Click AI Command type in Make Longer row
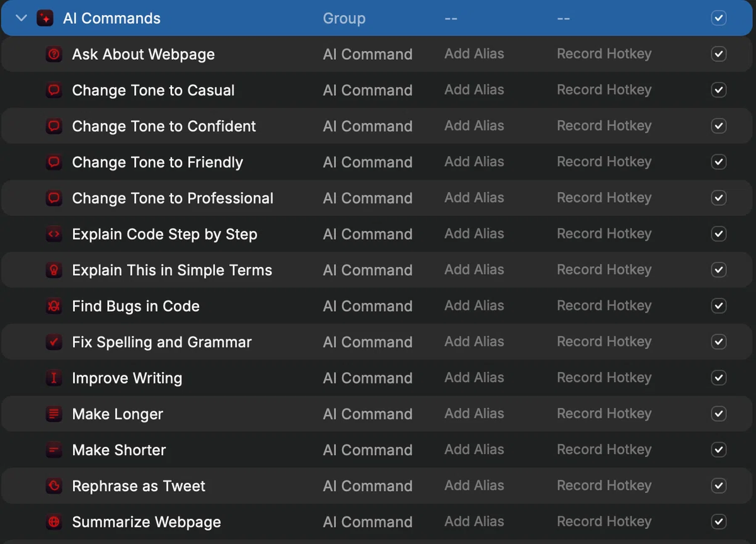Image resolution: width=756 pixels, height=544 pixels. tap(368, 414)
